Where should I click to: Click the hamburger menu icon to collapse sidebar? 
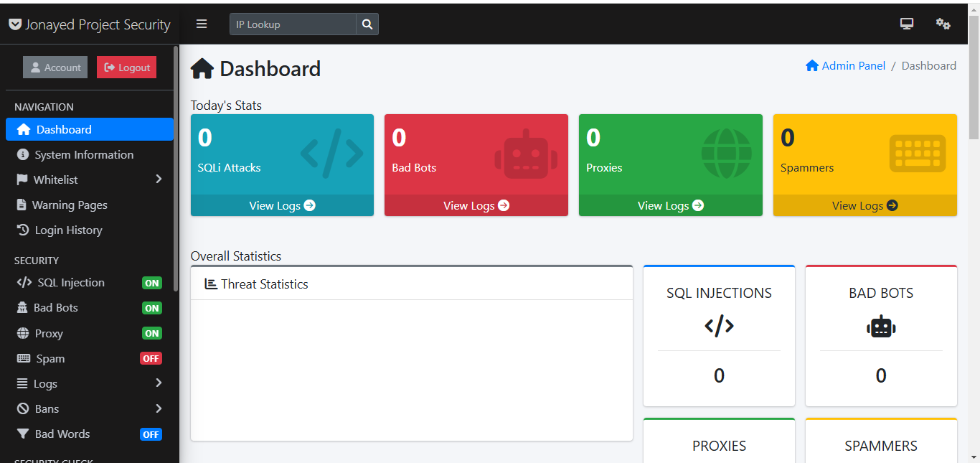(x=202, y=24)
